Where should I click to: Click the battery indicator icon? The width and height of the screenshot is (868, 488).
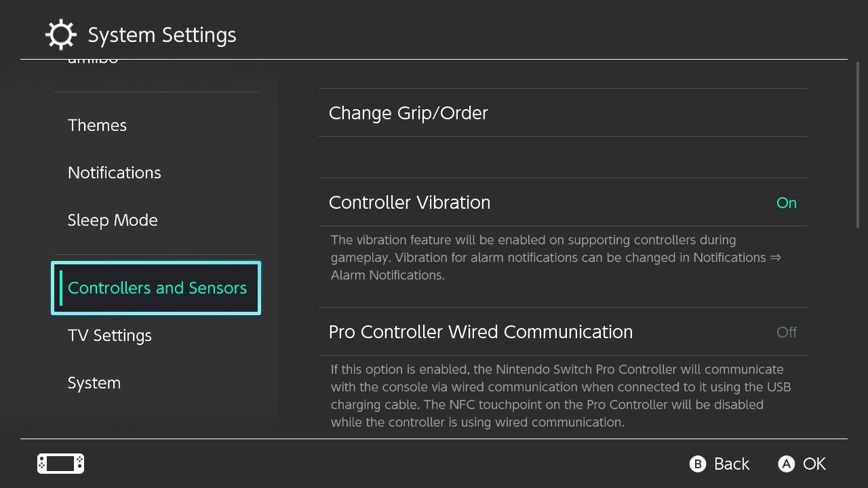60,464
